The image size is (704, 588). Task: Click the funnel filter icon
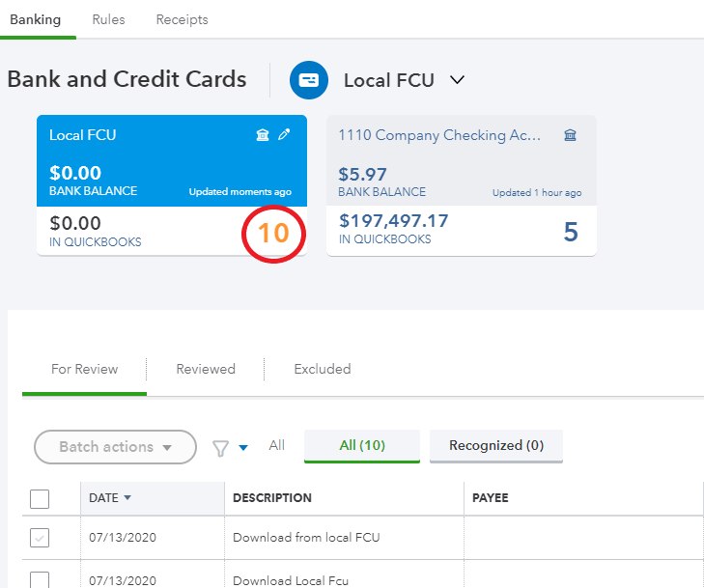click(x=220, y=448)
